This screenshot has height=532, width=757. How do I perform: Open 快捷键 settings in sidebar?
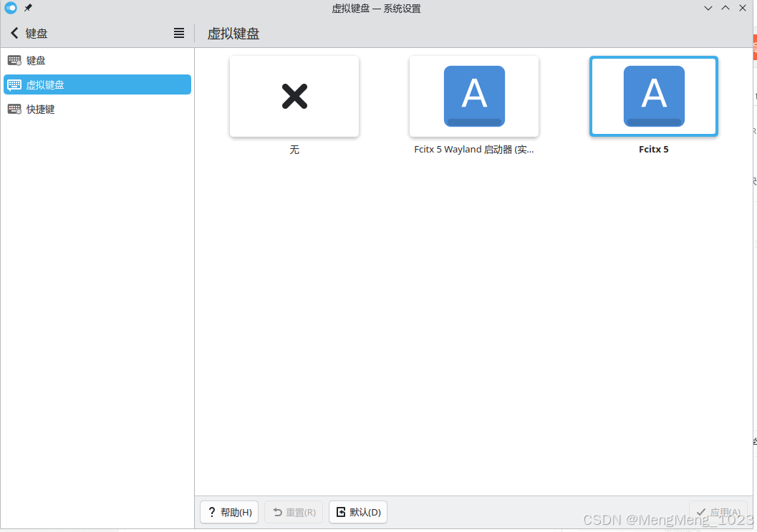[97, 109]
